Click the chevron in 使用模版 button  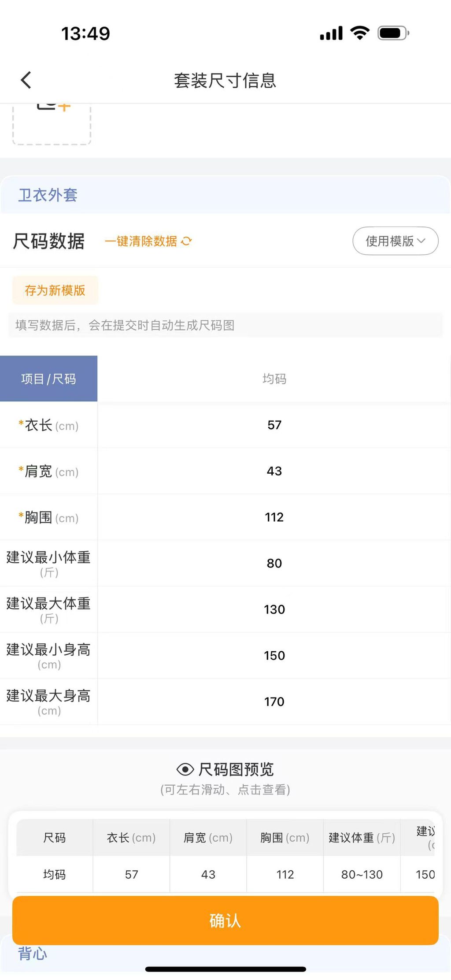pos(421,241)
